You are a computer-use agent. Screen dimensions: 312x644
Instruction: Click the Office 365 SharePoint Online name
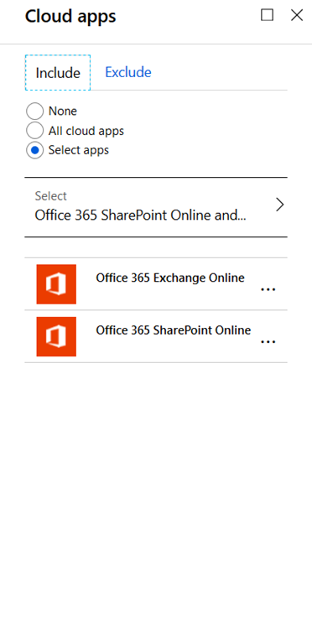point(174,330)
